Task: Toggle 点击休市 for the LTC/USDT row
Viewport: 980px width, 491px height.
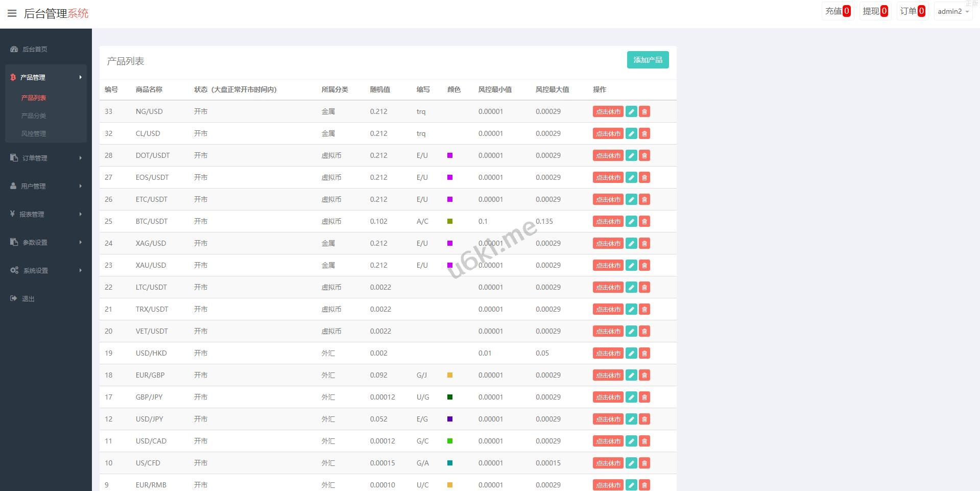Action: [608, 288]
